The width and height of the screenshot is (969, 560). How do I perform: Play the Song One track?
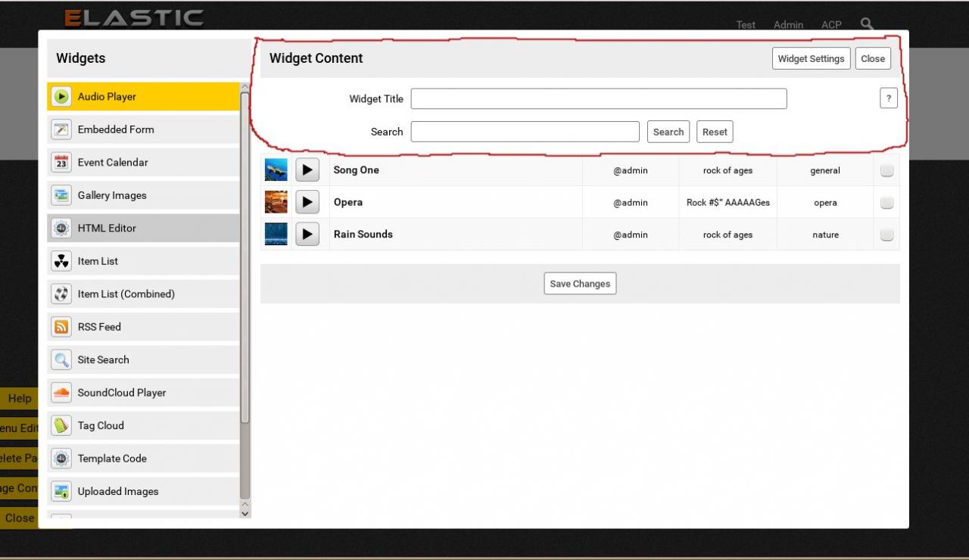pyautogui.click(x=307, y=170)
